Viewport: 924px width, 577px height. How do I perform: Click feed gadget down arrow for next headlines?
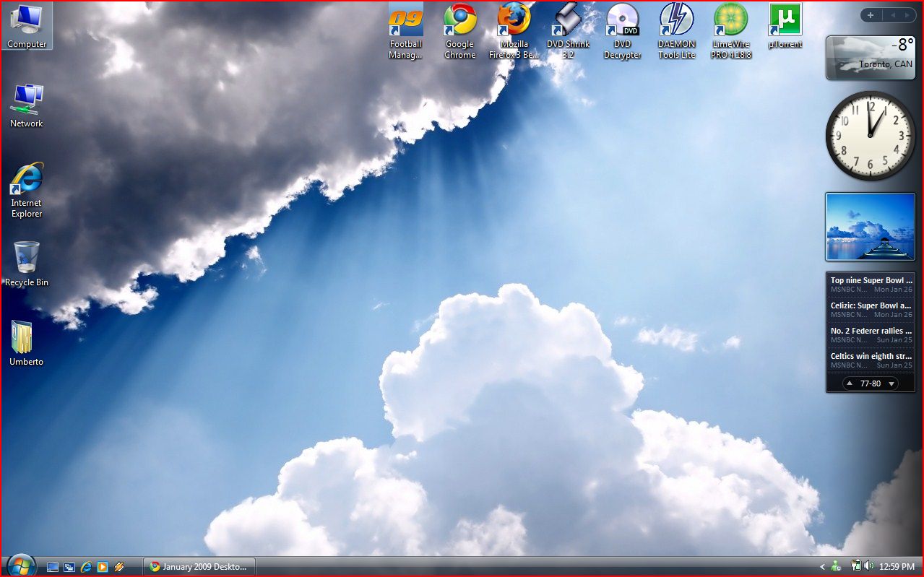pyautogui.click(x=891, y=383)
